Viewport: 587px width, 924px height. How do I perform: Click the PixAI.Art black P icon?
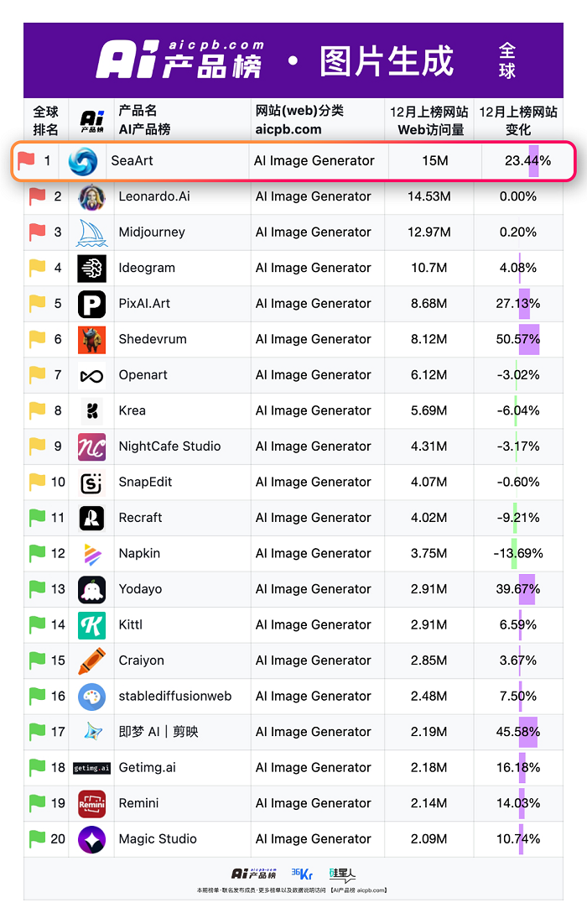point(91,304)
